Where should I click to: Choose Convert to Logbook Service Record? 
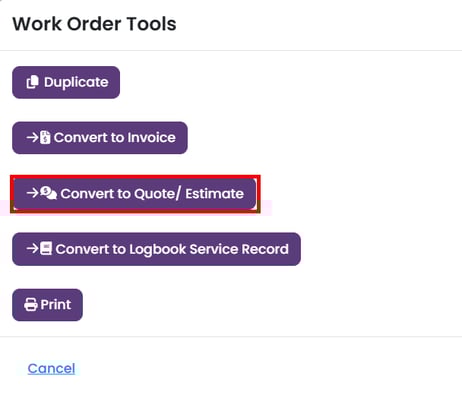pos(156,249)
